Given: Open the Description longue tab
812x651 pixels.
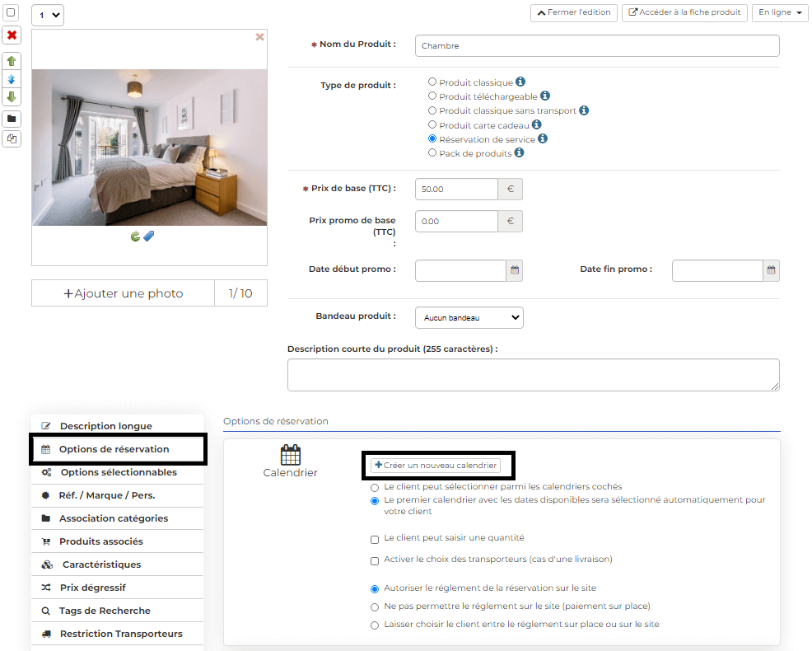Looking at the screenshot, I should [x=118, y=426].
